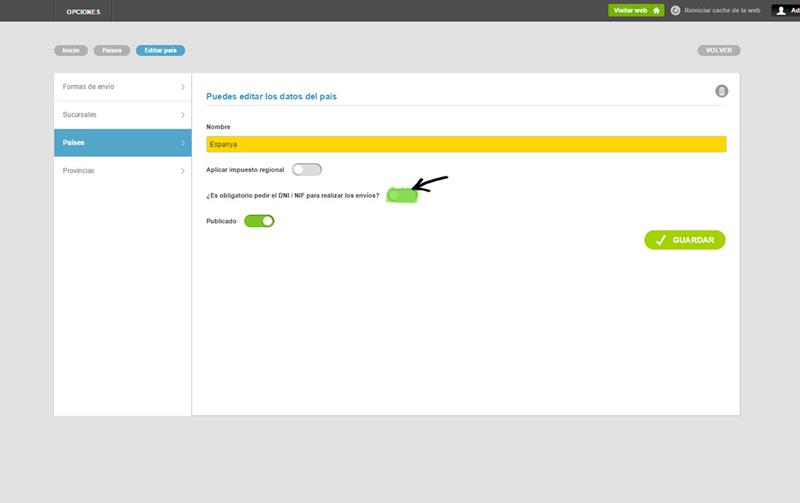Click the chevron on the Países item
This screenshot has width=800, height=503.
(183, 143)
